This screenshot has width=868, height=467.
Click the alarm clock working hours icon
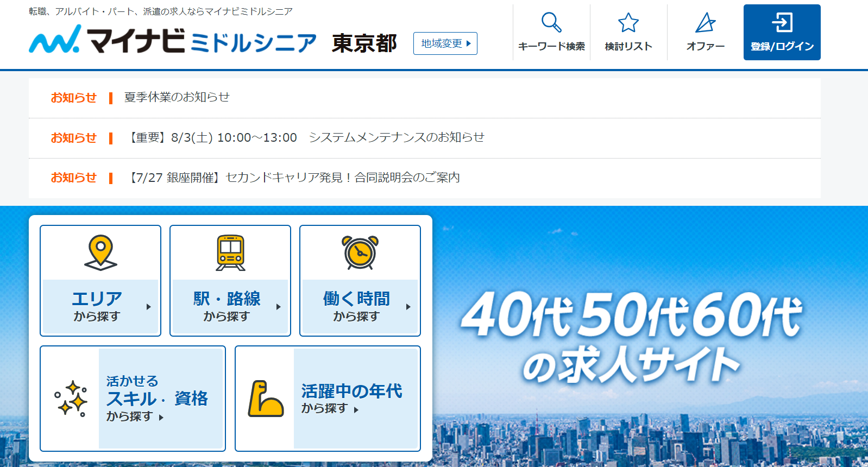point(360,253)
